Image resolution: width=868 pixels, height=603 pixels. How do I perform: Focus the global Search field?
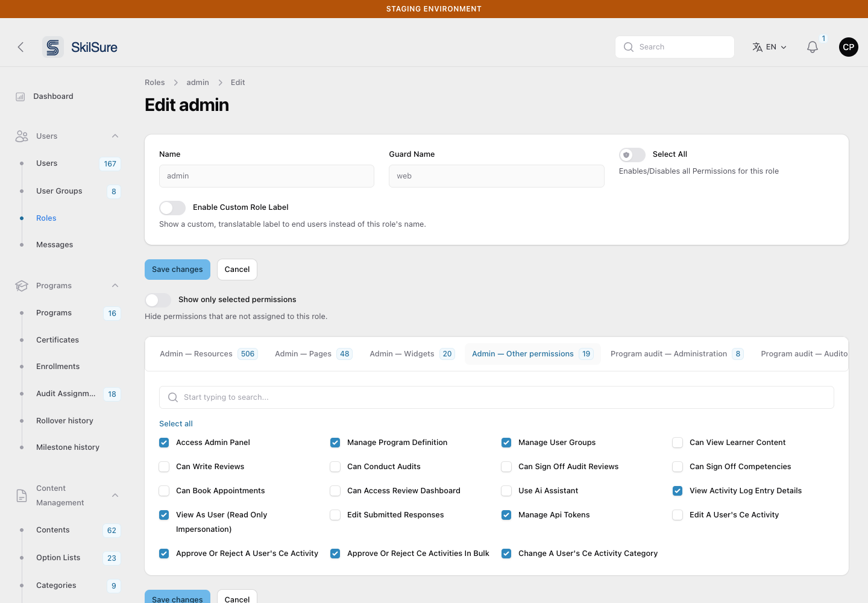(675, 47)
